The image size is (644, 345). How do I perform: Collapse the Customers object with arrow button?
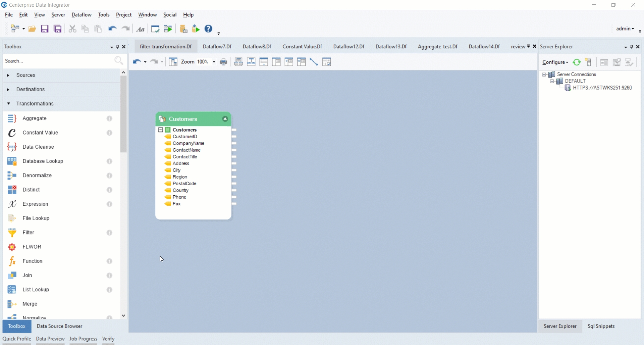225,119
